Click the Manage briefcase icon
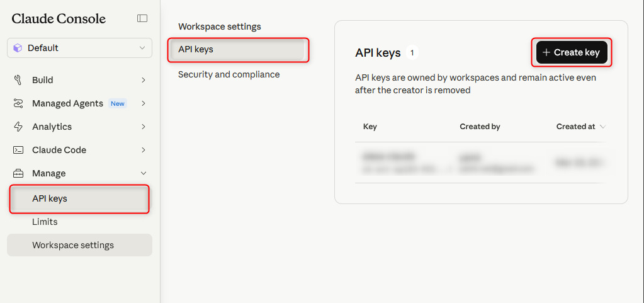Screen dimensions: 644x303 tap(18, 173)
